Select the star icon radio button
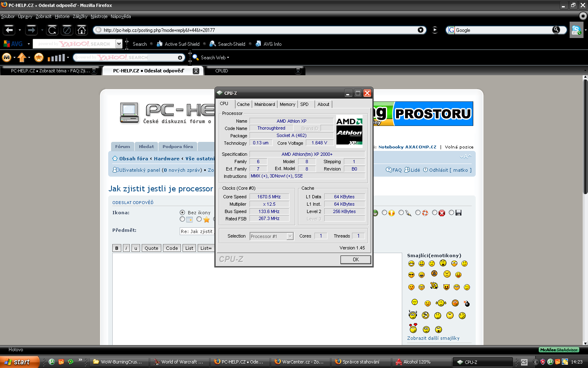The image size is (588, 368). (199, 219)
